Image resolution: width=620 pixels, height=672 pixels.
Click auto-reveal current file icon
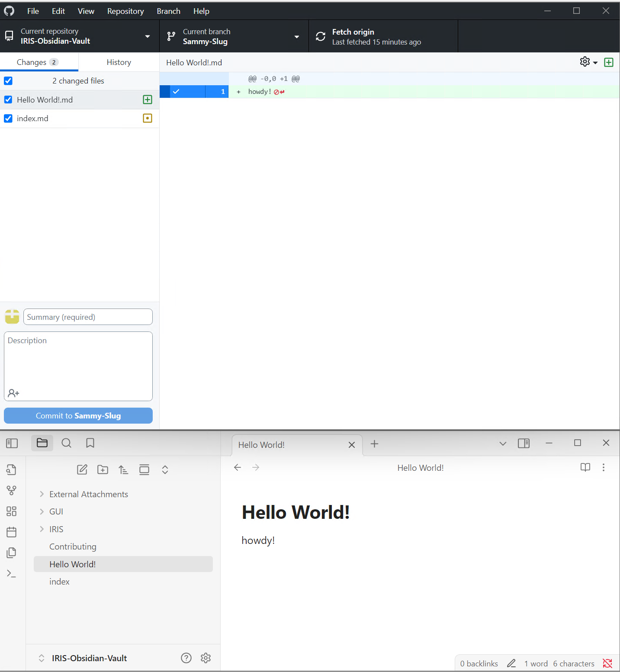[x=144, y=469]
